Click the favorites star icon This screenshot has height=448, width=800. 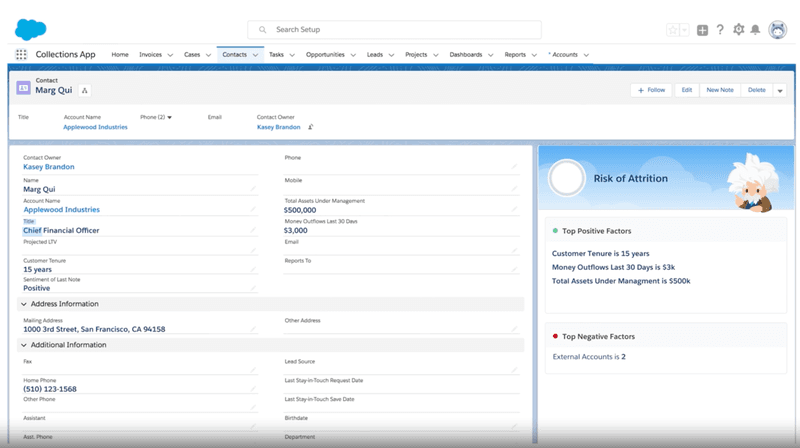point(673,30)
